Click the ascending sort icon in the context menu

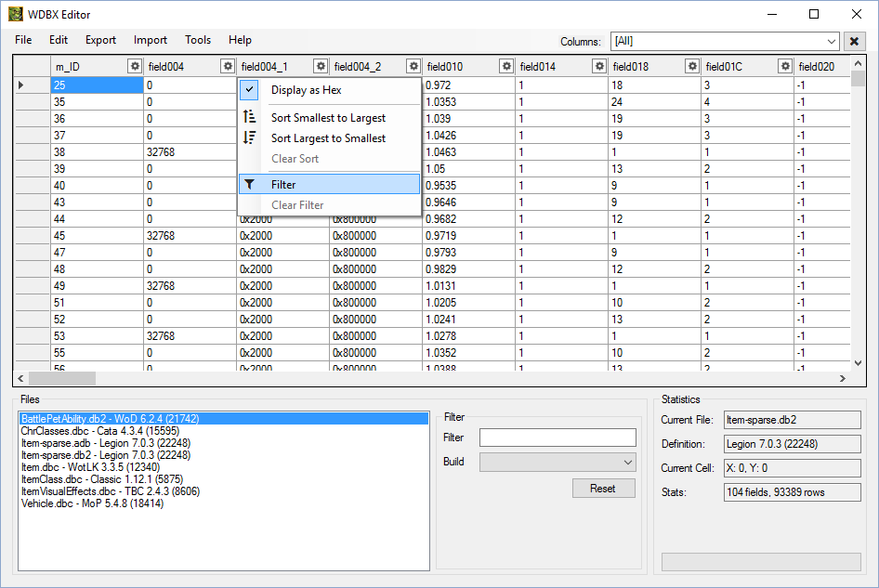[248, 117]
